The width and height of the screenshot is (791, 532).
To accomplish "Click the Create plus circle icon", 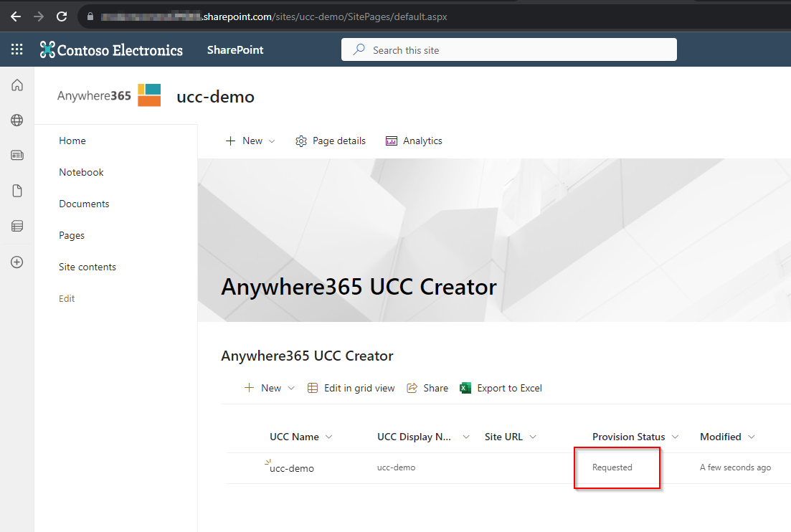I will click(x=17, y=262).
